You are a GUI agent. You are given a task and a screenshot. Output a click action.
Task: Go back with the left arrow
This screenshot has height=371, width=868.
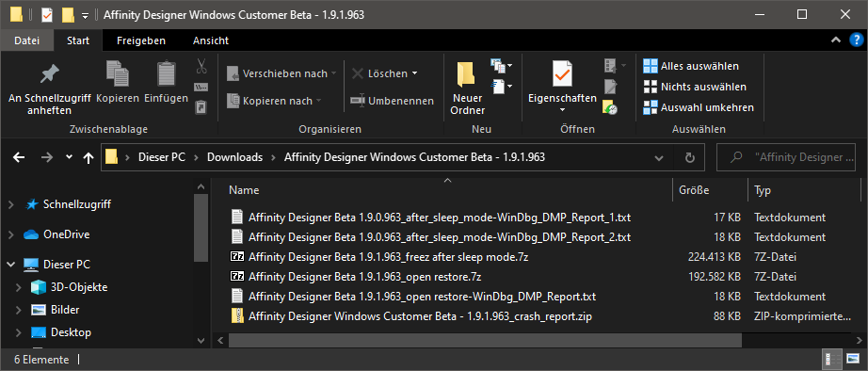[20, 158]
